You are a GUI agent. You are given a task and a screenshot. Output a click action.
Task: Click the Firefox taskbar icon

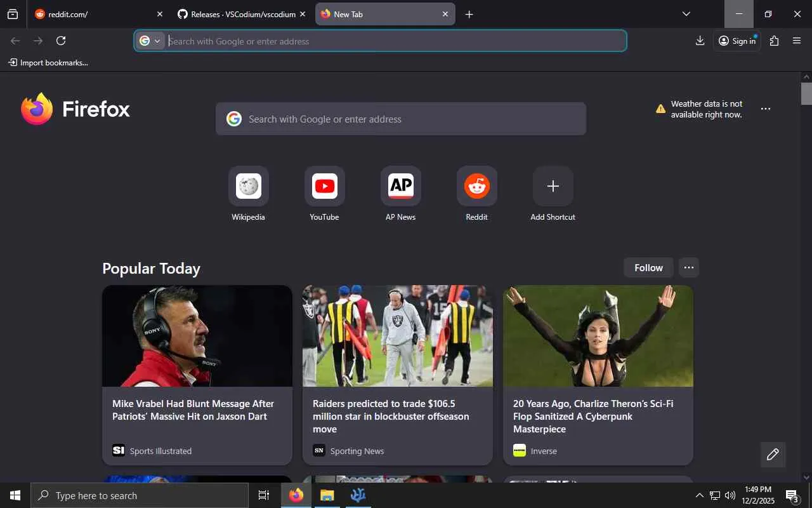tap(296, 495)
